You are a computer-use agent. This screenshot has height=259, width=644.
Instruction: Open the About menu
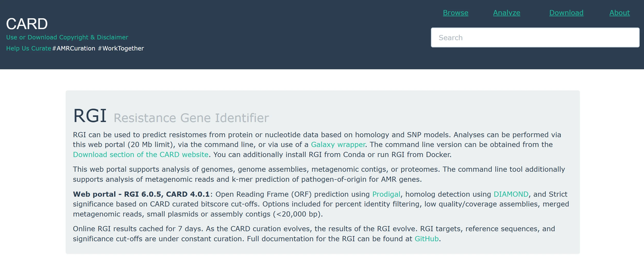(x=619, y=13)
